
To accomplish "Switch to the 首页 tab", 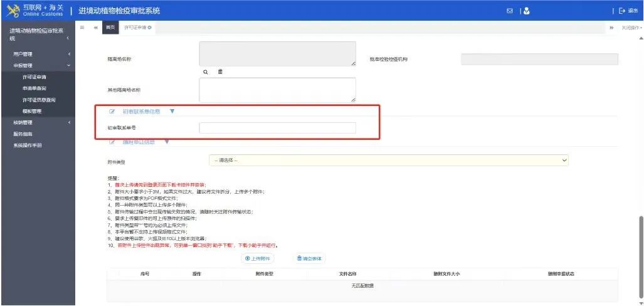I will [x=110, y=28].
